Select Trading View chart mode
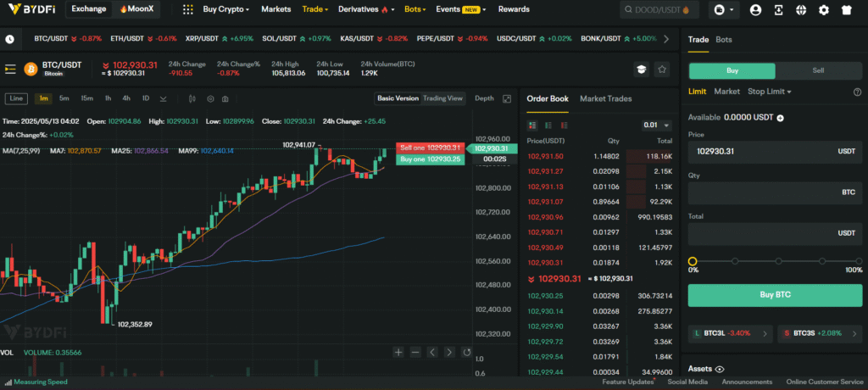 pos(442,98)
